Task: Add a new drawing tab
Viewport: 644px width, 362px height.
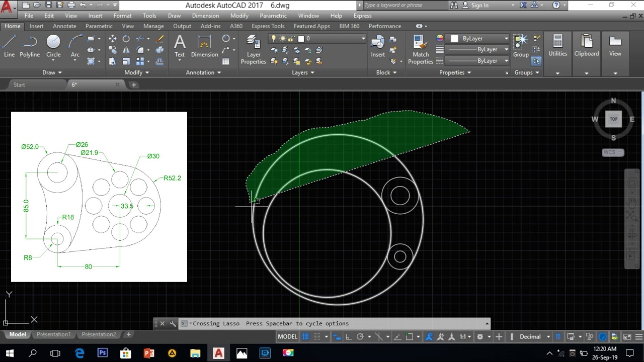Action: [134, 85]
